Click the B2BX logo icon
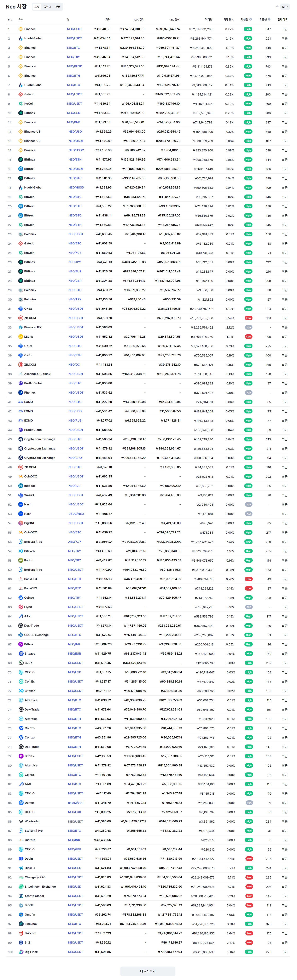Screen dimensions: 297x980 click(21, 663)
